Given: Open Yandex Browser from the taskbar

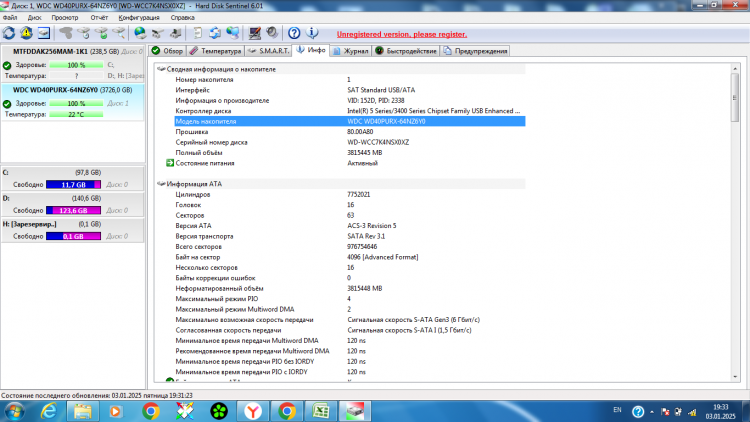Looking at the screenshot, I should coord(253,411).
